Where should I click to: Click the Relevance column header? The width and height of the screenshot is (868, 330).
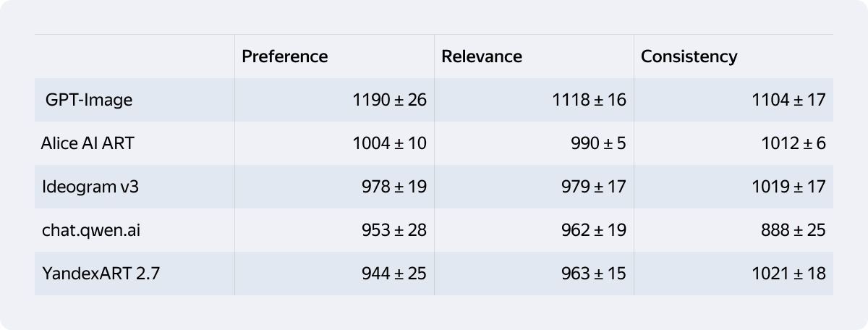click(x=481, y=56)
